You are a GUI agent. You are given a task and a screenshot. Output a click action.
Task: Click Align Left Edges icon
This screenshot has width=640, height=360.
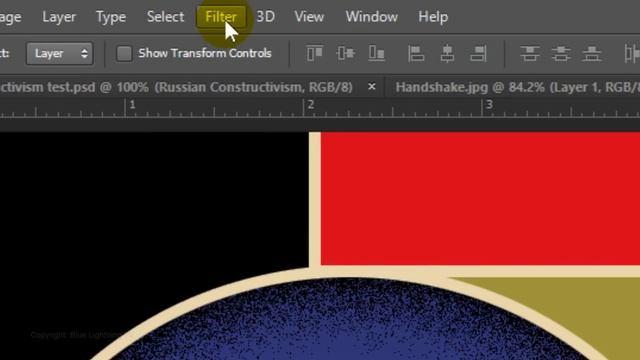[416, 53]
